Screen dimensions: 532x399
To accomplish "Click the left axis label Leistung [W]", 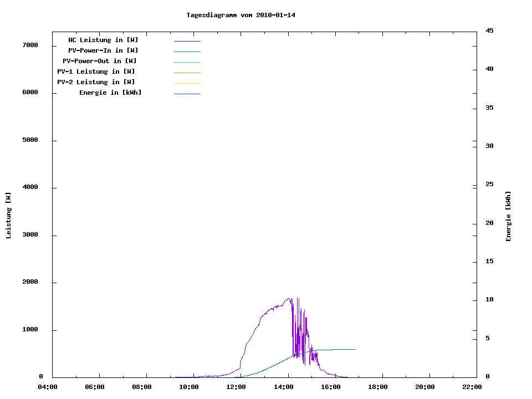I will 8,216.
